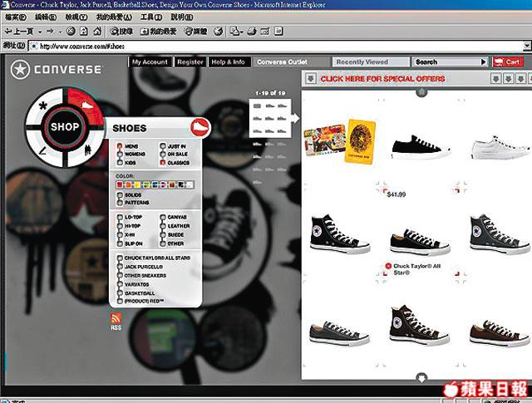This screenshot has width=532, height=403.
Task: Click CLICK HERE FOR SPECIAL OFFERS banner
Action: pyautogui.click(x=382, y=79)
